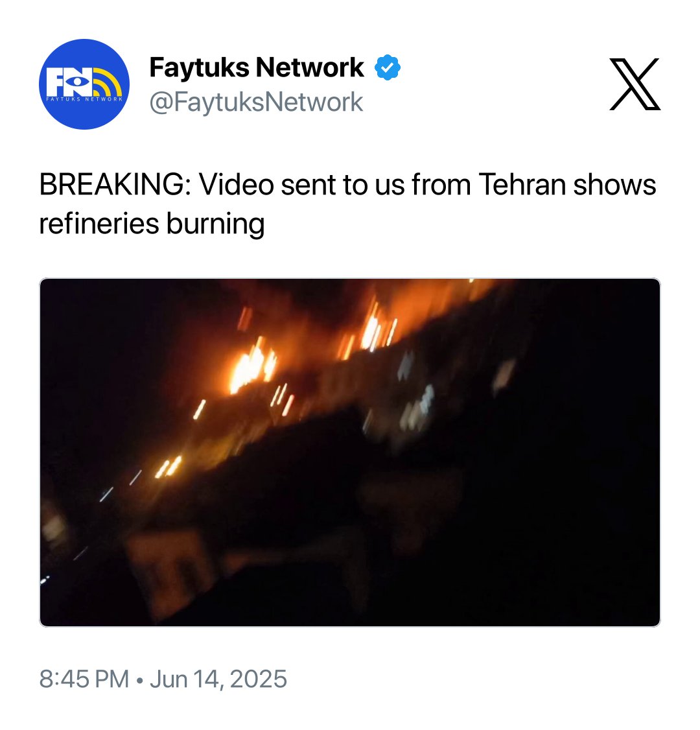Click the dot separator between time and date
Screen dimensions: 700x730
(x=139, y=680)
